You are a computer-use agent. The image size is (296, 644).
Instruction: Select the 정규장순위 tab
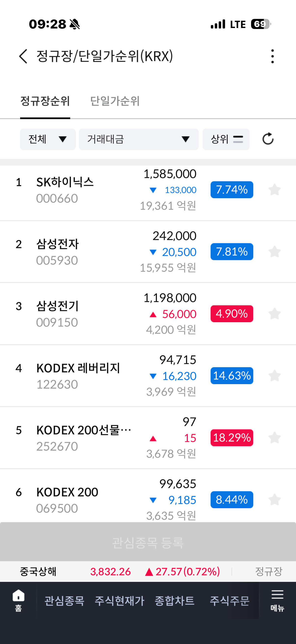[45, 101]
